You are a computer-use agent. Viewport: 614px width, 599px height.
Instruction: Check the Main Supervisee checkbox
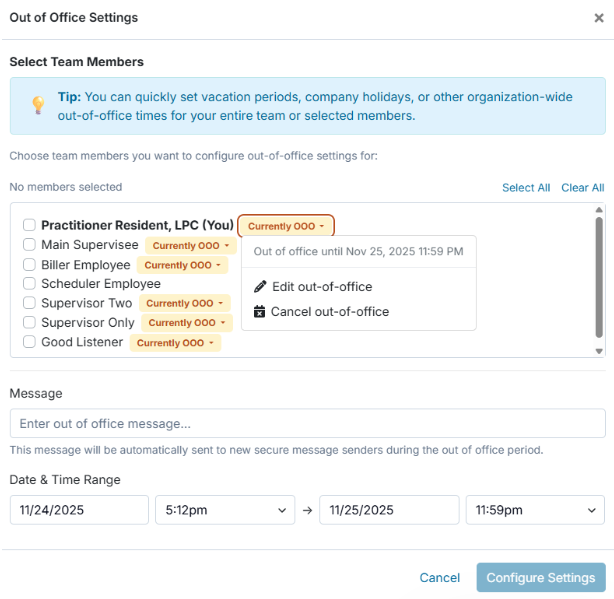(30, 245)
